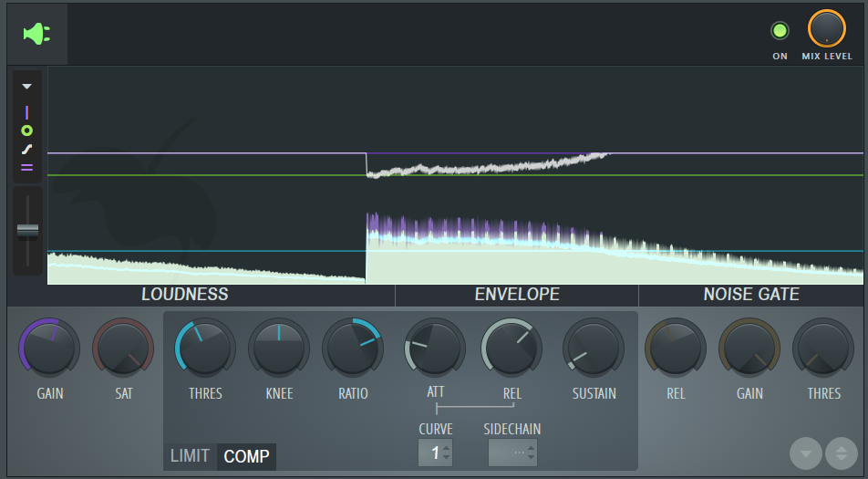Click the RATIO knob
This screenshot has width=868, height=479.
coord(354,349)
